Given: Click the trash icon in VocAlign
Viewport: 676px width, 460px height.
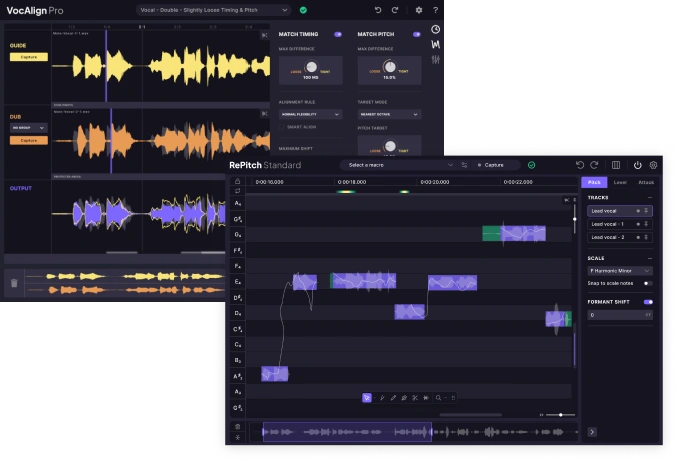Looking at the screenshot, I should (14, 283).
